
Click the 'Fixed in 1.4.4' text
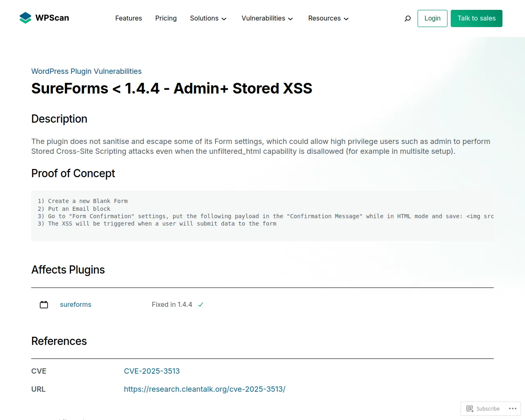172,305
